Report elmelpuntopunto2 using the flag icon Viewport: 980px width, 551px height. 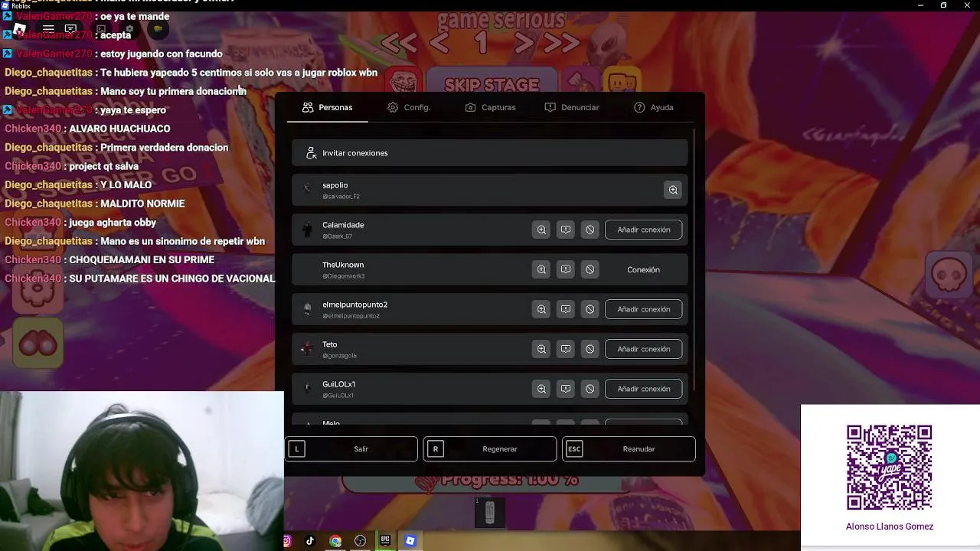[566, 309]
